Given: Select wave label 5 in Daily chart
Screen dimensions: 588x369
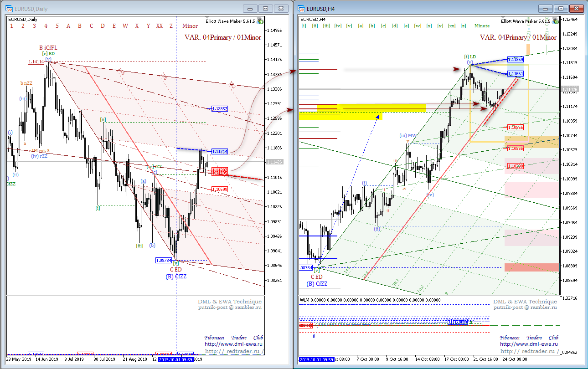Looking at the screenshot, I should coord(57,26).
